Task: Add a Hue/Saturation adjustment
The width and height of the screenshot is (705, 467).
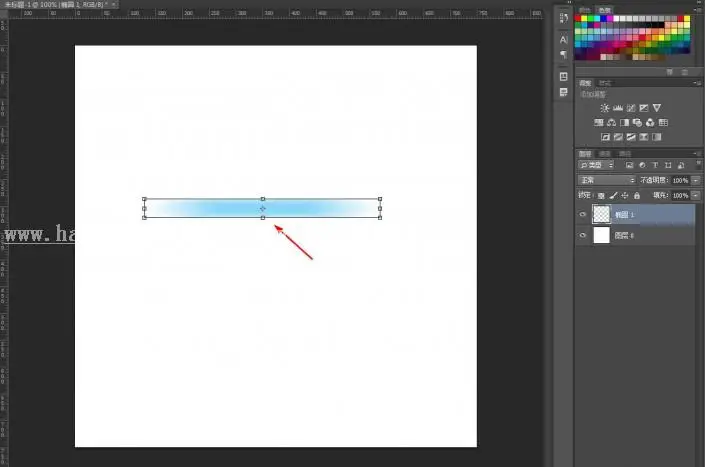Action: pos(598,122)
